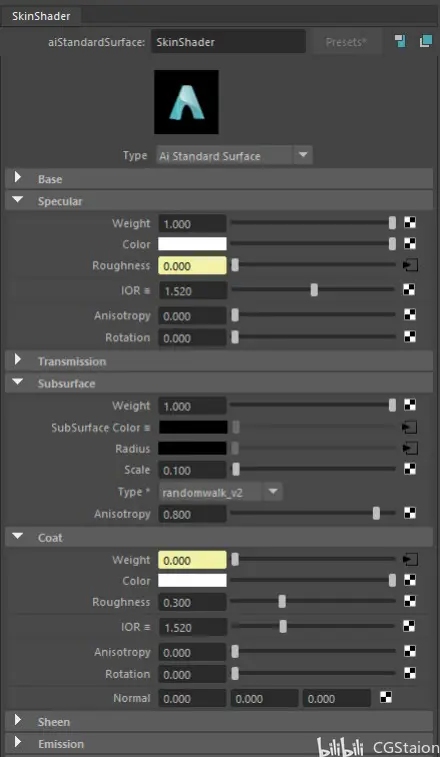Click go-to-input-connection icon beside Presets
440x757 pixels.
[x=400, y=42]
